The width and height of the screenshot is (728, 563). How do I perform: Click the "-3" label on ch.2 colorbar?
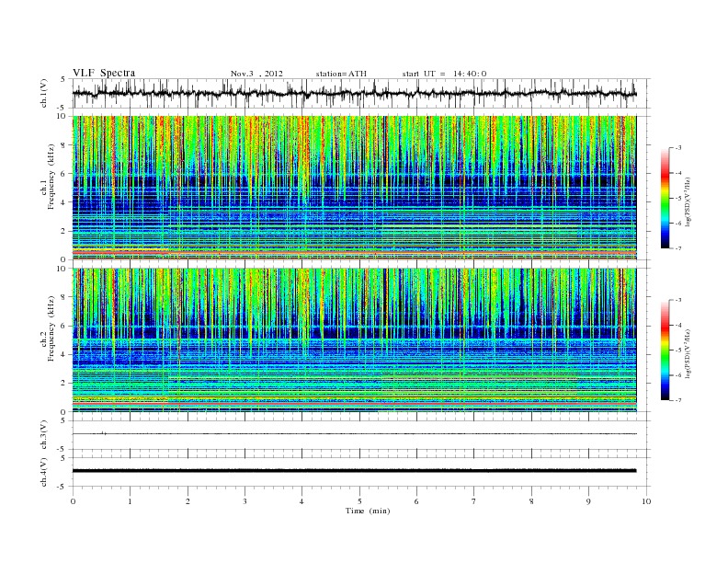coord(678,301)
